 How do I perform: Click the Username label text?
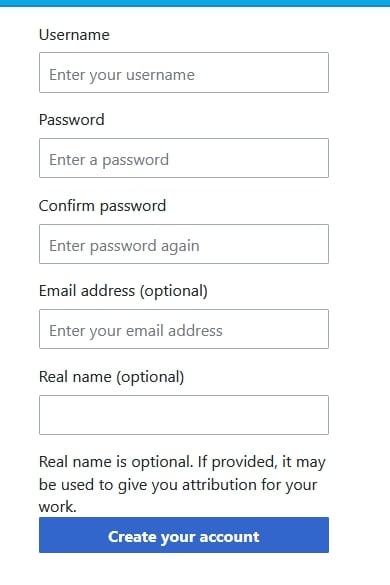click(x=74, y=35)
